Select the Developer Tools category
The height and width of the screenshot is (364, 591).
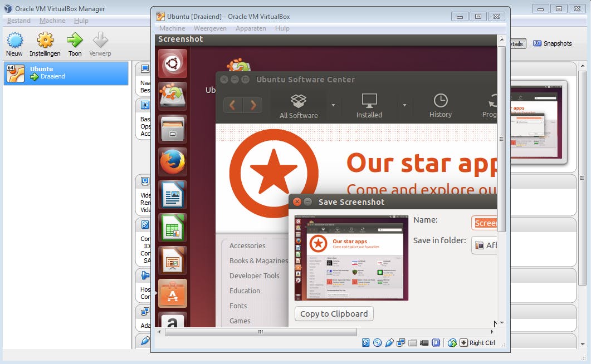click(255, 276)
